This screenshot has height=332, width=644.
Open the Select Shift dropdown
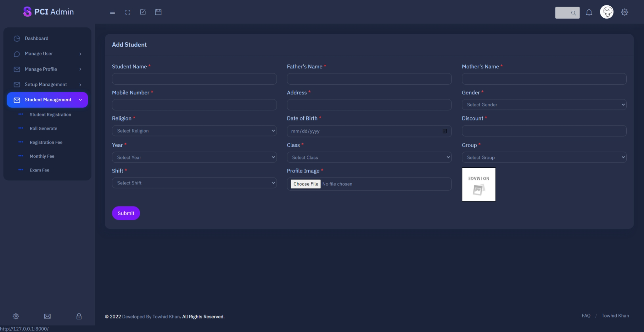194,183
